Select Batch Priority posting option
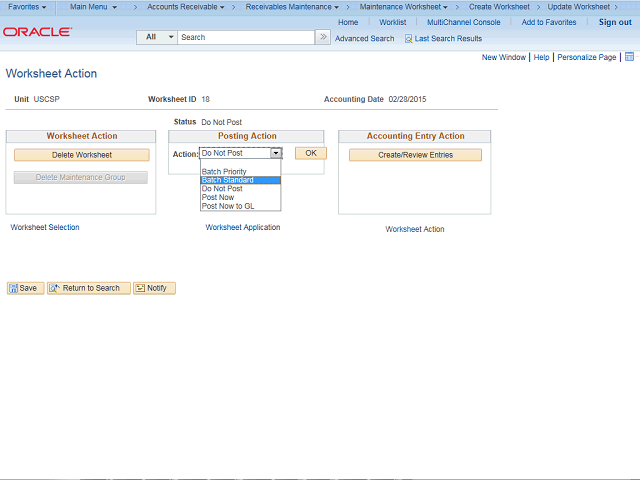 240,171
